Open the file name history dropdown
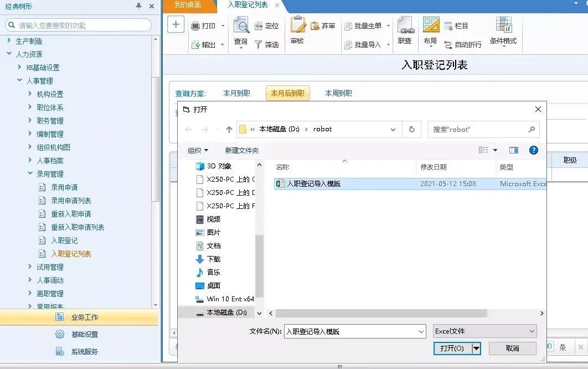Image resolution: width=588 pixels, height=369 pixels. pyautogui.click(x=421, y=331)
